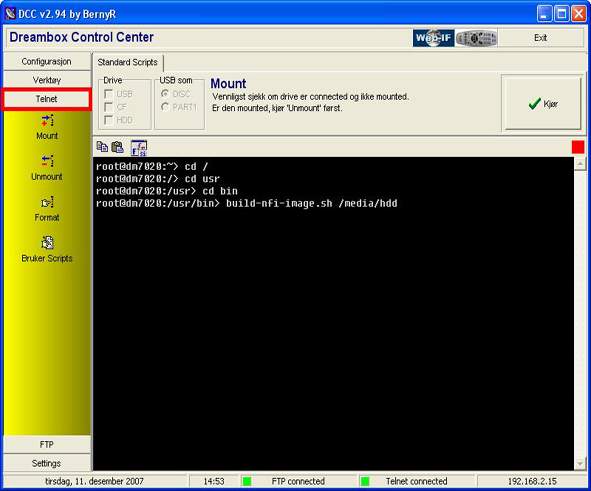Select the DISC radio option
This screenshot has height=491, width=591.
click(165, 93)
